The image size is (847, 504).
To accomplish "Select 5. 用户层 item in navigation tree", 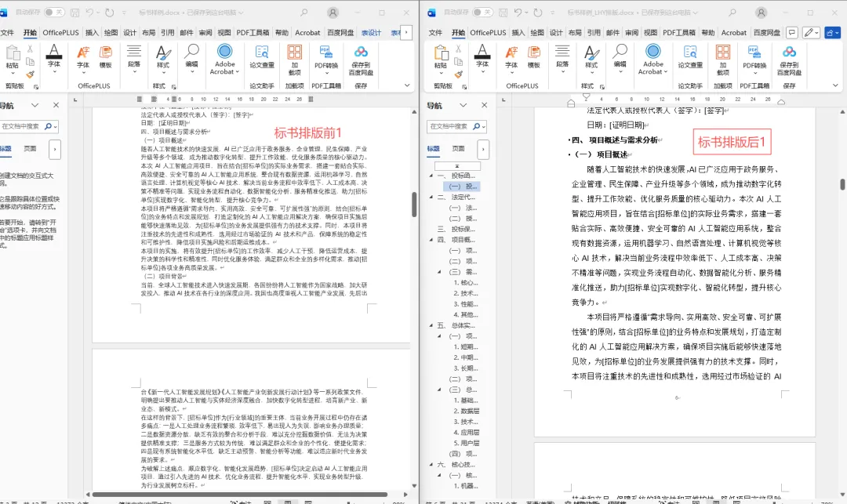I will pos(466,443).
